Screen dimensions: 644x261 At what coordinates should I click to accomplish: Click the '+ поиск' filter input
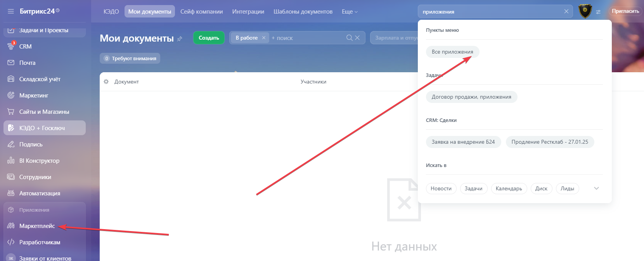[306, 38]
